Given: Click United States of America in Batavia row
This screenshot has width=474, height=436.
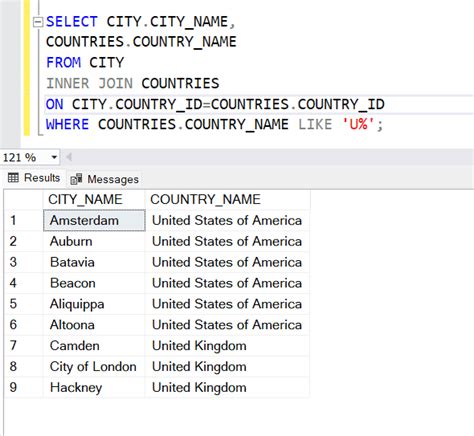Looking at the screenshot, I should coord(227,262).
